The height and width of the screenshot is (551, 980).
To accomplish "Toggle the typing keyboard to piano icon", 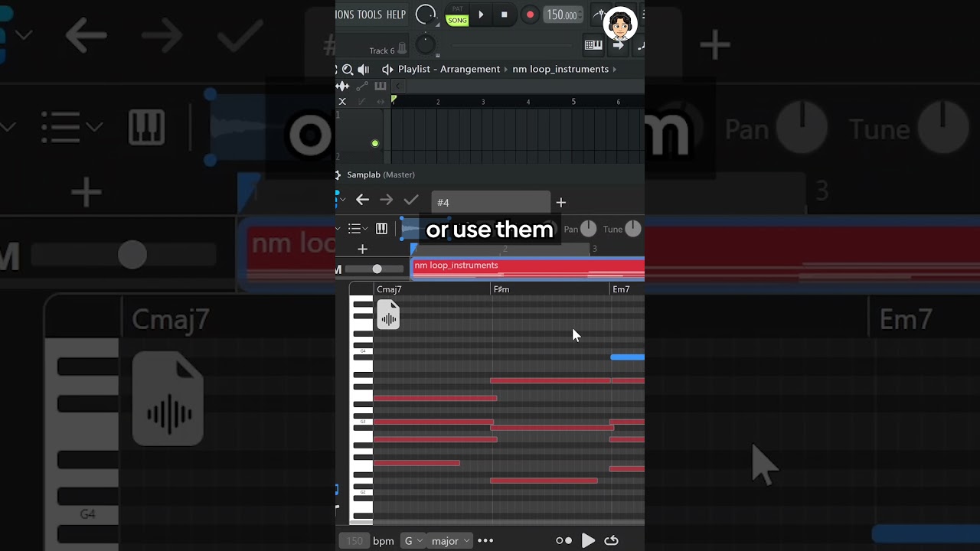I will click(593, 45).
